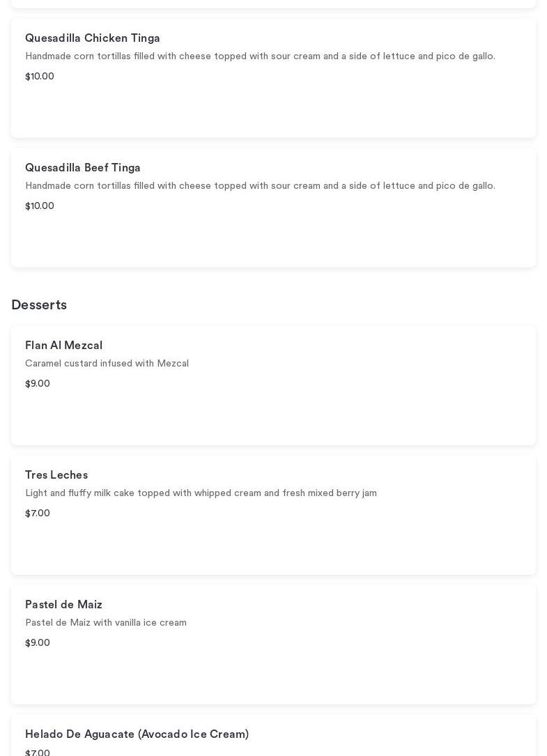
Task: Choose the Pastel de Maiz title
Action: [x=63, y=605]
